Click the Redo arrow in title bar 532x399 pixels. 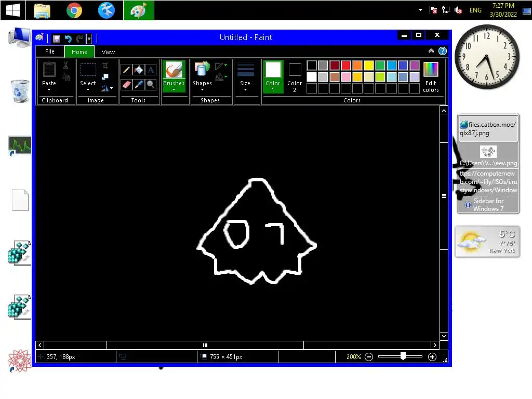(79, 38)
